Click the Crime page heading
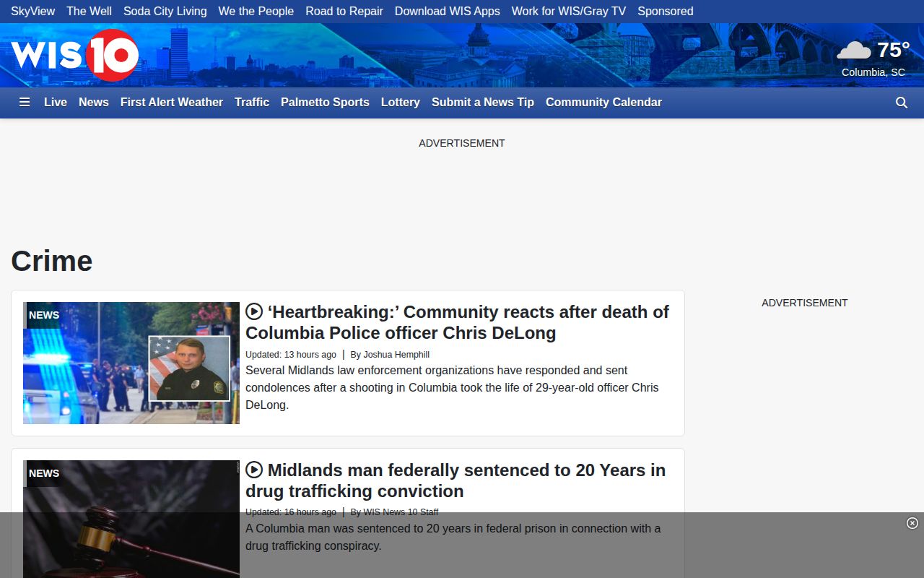Viewport: 924px width, 578px height. click(x=52, y=261)
